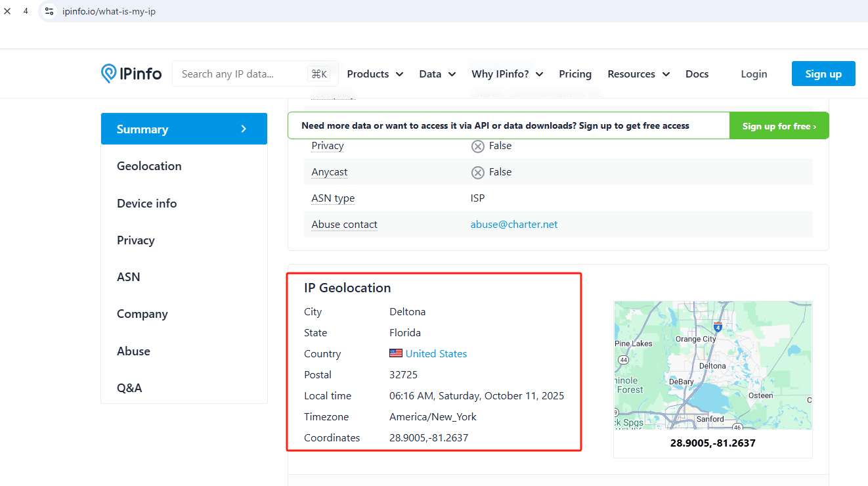The image size is (868, 486).
Task: Select Geolocation in the sidebar
Action: pyautogui.click(x=149, y=166)
